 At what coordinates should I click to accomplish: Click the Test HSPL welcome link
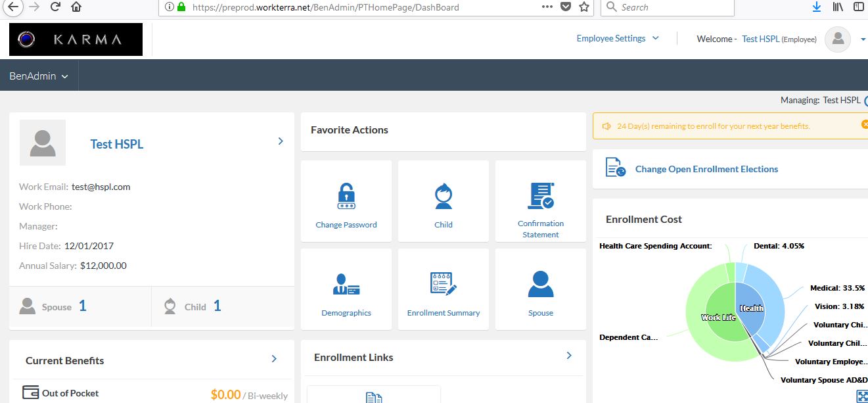[760, 39]
